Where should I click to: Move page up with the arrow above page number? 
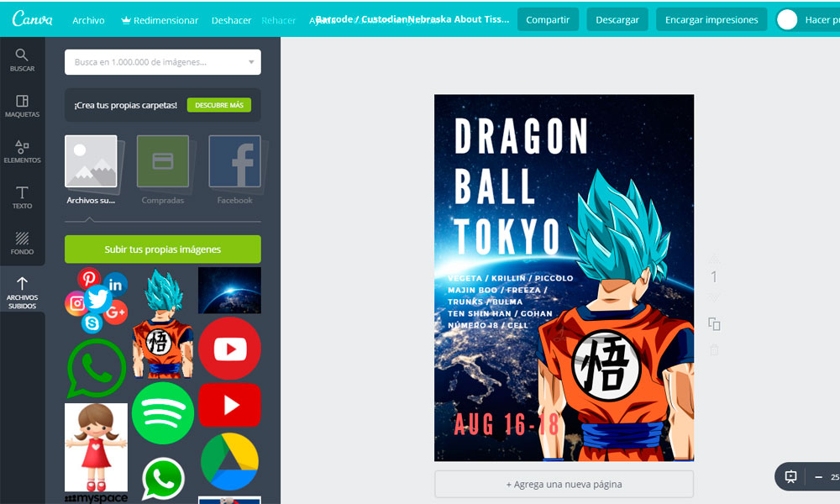click(x=714, y=260)
